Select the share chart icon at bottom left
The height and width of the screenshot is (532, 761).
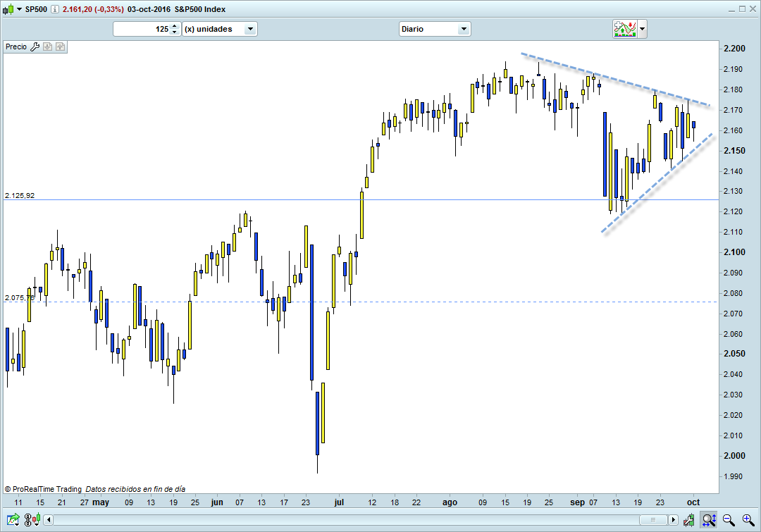[12, 520]
